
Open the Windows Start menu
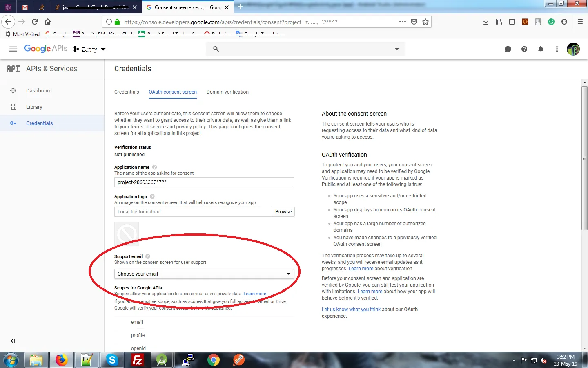[11, 360]
